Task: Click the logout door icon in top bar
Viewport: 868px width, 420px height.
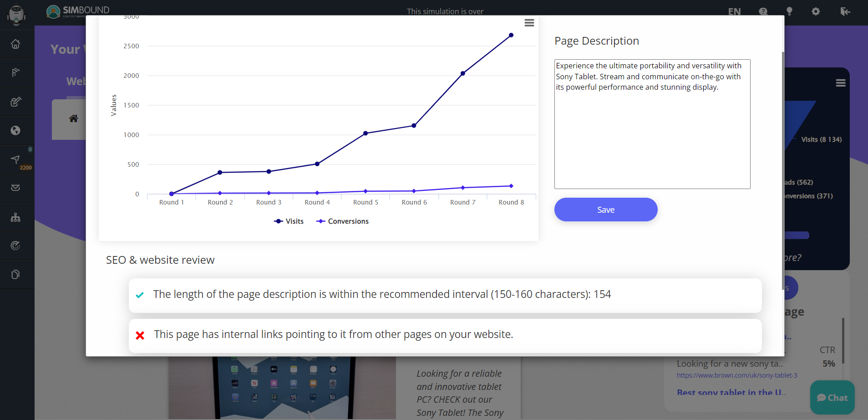Action: pyautogui.click(x=845, y=11)
